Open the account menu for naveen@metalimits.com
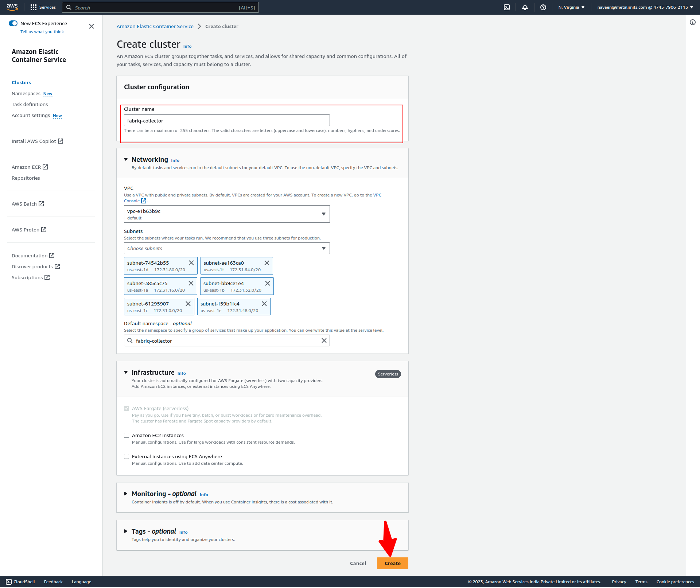 (645, 7)
